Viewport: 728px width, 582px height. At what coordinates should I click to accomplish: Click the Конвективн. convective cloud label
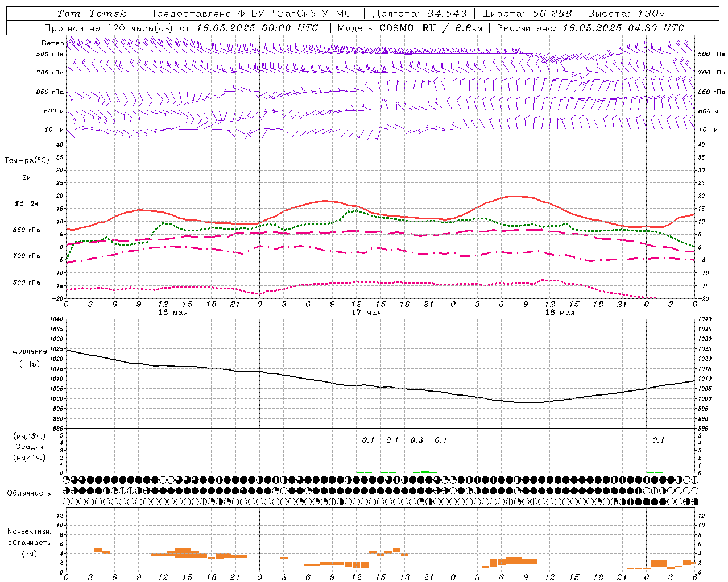pos(29,531)
